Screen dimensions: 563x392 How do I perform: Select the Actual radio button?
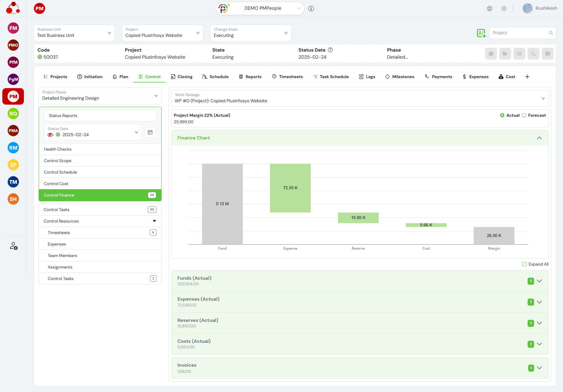pos(502,116)
